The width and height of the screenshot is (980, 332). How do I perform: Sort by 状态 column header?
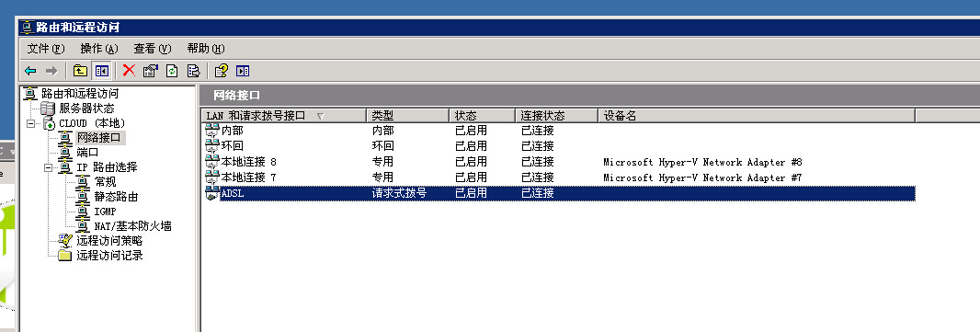[x=483, y=116]
